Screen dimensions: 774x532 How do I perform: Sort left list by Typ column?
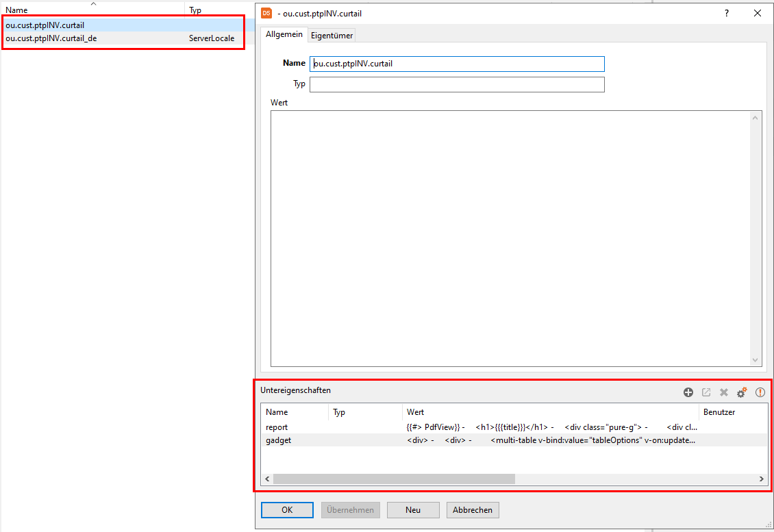pos(220,10)
